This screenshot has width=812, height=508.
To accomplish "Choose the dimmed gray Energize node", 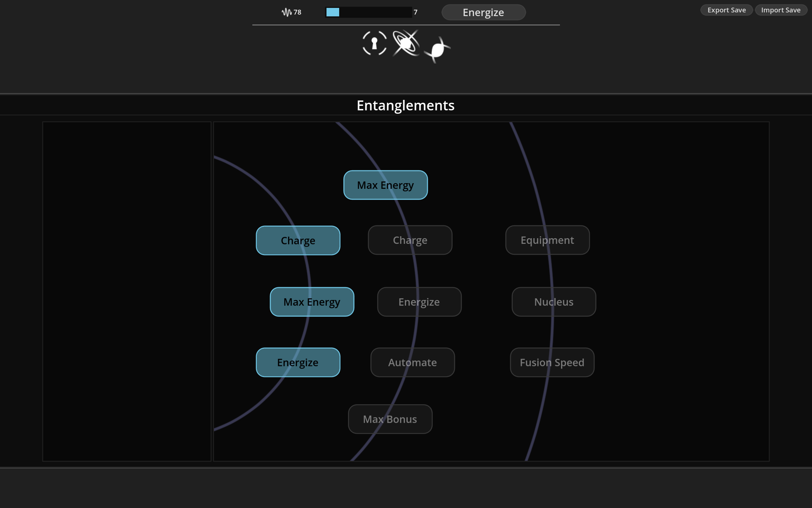I will pos(419,302).
